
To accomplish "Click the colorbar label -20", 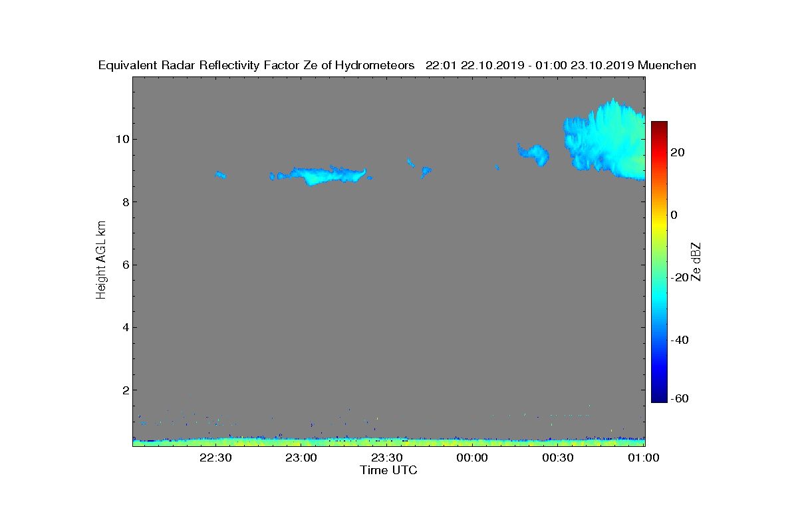I will pyautogui.click(x=680, y=277).
